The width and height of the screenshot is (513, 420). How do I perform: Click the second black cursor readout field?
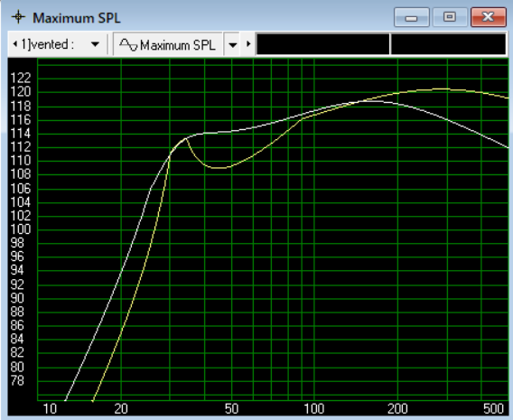tap(448, 44)
